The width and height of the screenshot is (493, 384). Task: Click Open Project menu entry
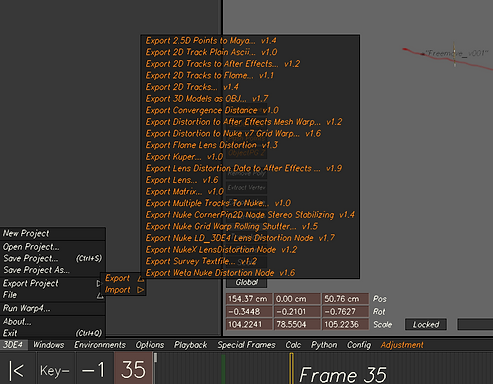[x=53, y=247]
